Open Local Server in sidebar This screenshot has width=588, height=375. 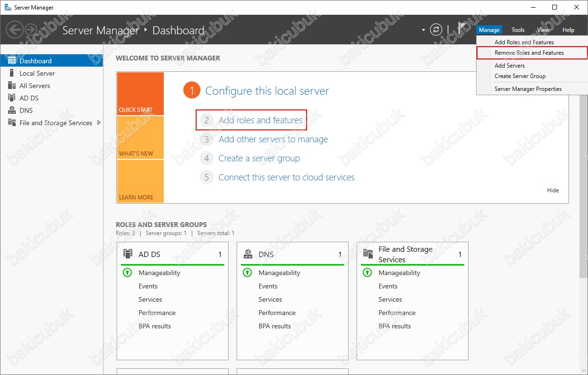click(37, 73)
